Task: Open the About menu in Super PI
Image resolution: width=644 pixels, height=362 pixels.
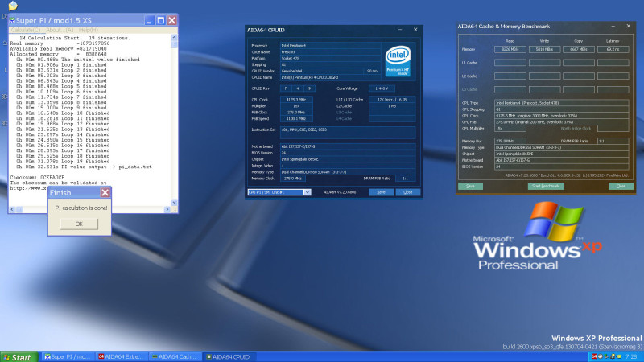Action: click(60, 30)
